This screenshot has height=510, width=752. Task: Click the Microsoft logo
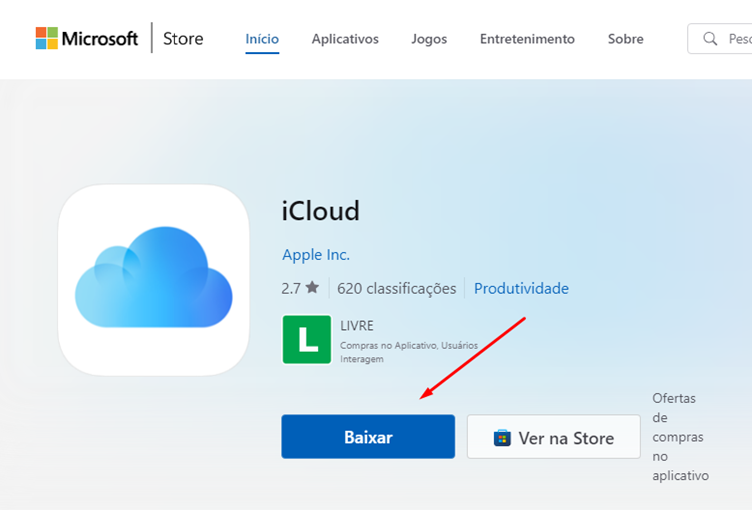[x=87, y=38]
